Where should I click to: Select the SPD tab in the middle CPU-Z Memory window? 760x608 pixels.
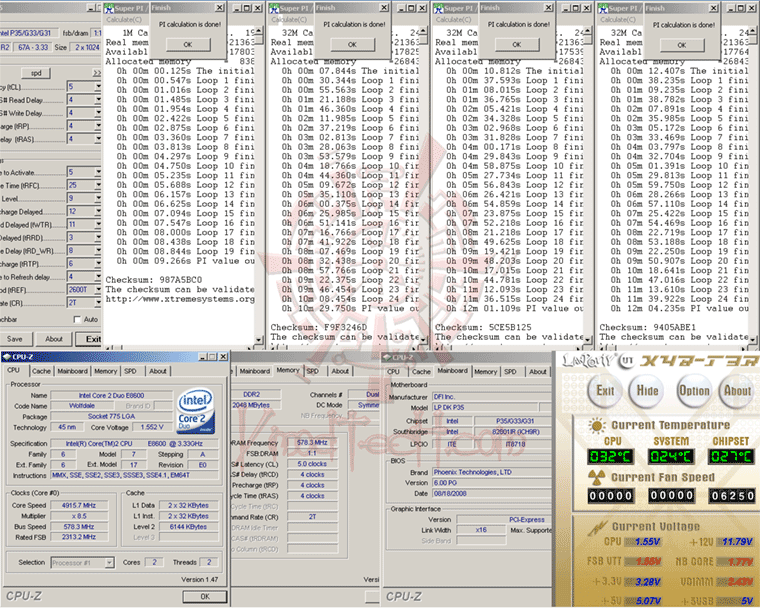[313, 371]
